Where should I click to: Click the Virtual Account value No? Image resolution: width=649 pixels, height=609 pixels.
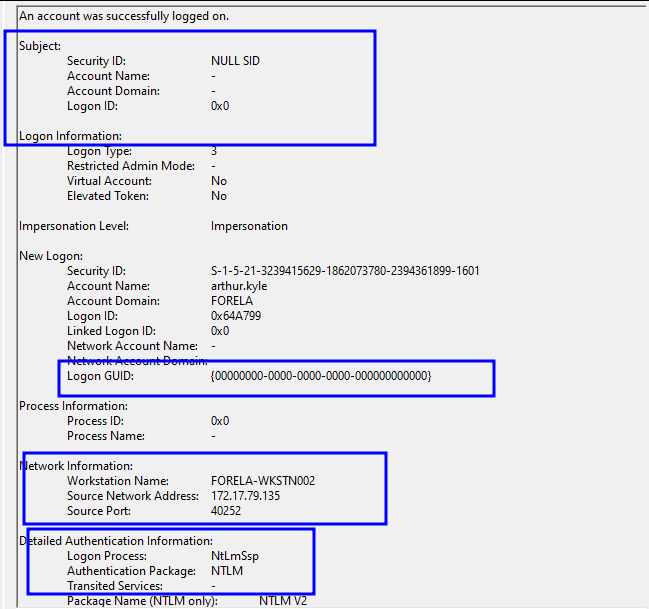[x=219, y=181]
